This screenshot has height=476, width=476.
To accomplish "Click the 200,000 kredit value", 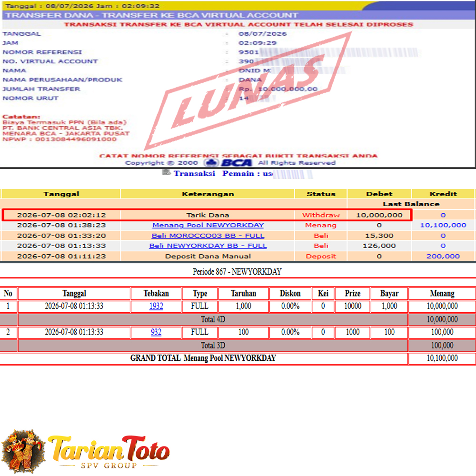I will (x=443, y=256).
